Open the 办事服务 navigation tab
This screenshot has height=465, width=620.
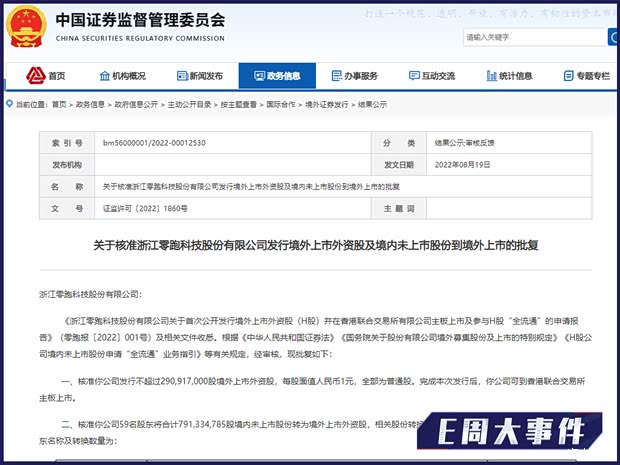[355, 76]
